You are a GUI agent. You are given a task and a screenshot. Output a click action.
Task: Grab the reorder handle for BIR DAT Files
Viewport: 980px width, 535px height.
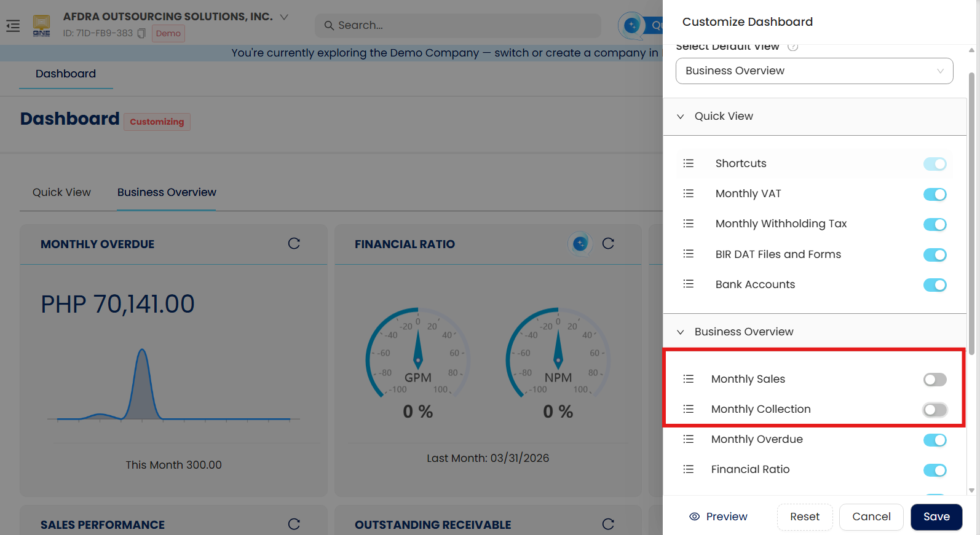[689, 254]
